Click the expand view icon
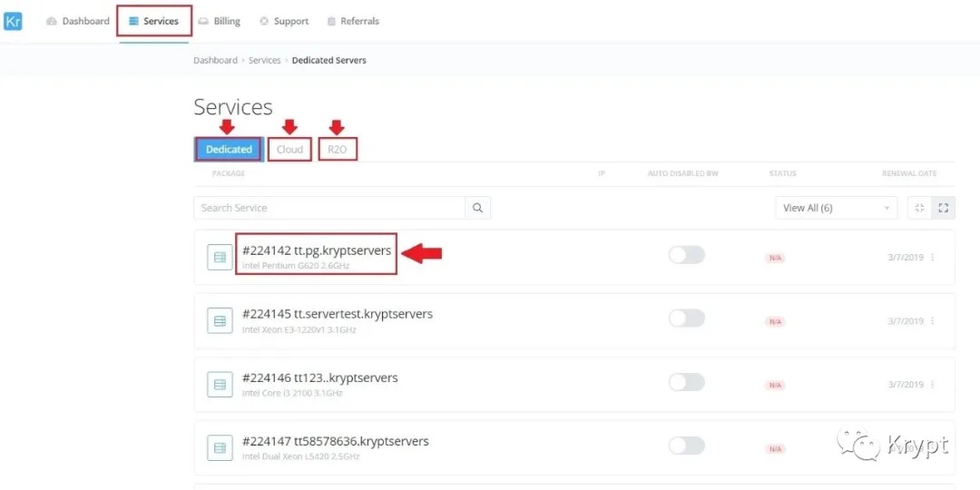 (x=944, y=208)
